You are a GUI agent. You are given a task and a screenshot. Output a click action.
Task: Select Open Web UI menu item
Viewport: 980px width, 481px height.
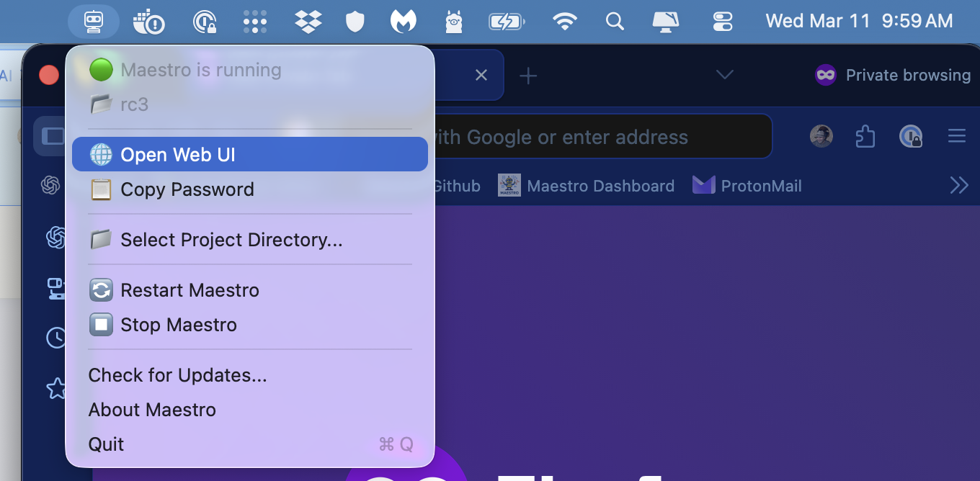[250, 154]
